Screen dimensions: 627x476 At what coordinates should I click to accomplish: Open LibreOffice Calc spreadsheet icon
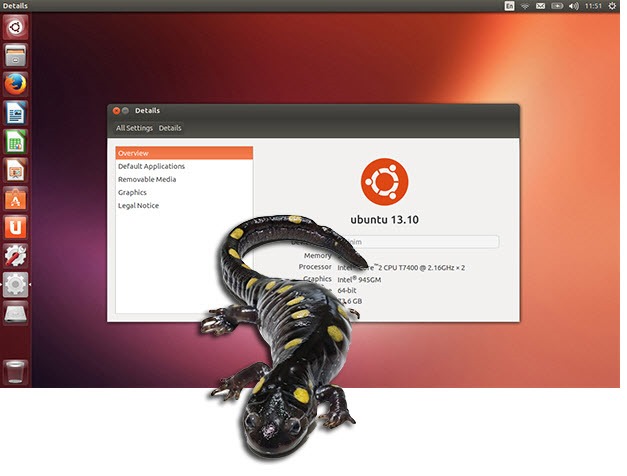pos(16,142)
